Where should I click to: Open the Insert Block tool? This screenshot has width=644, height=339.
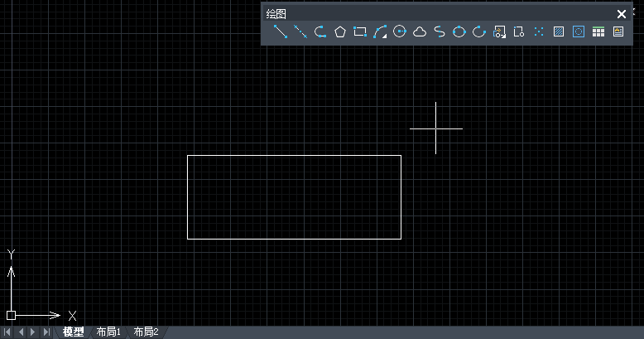point(499,32)
